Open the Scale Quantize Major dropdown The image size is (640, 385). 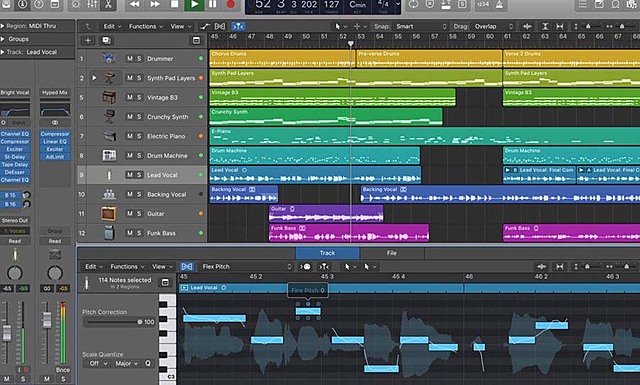click(x=127, y=363)
